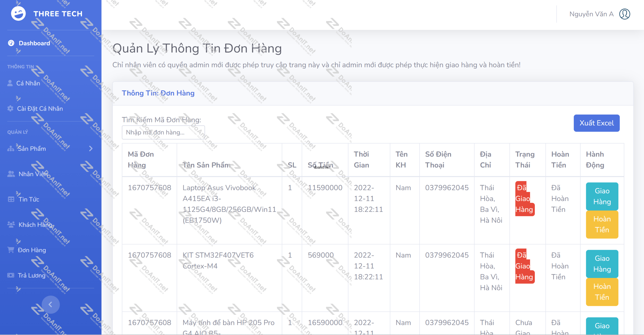Click the user avatar icon at top right
The image size is (644, 335).
coord(625,14)
